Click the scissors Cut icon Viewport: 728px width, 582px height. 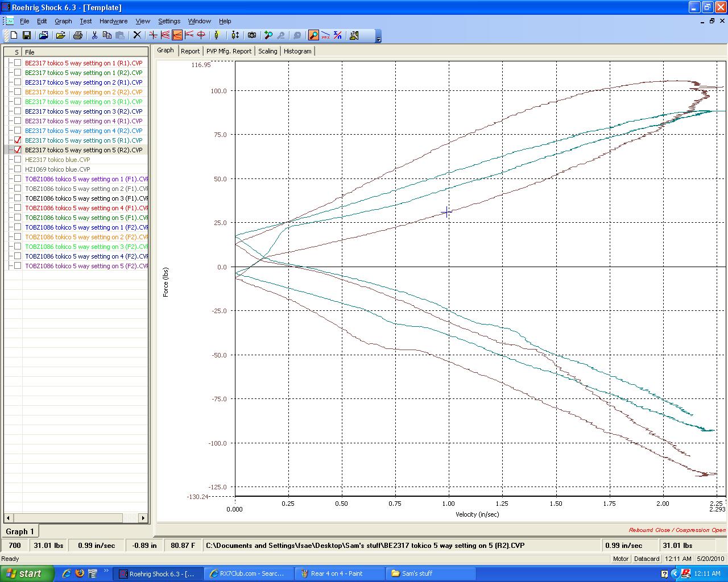94,35
